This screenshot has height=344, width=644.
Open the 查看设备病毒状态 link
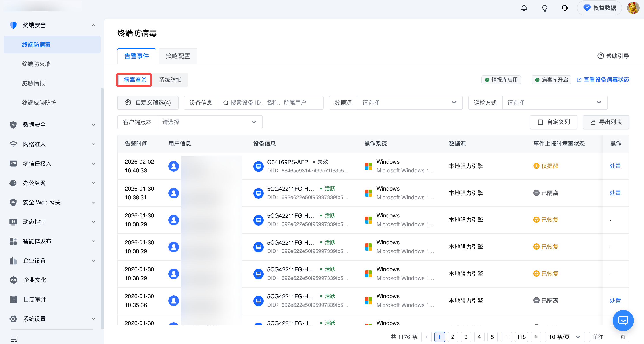[603, 80]
